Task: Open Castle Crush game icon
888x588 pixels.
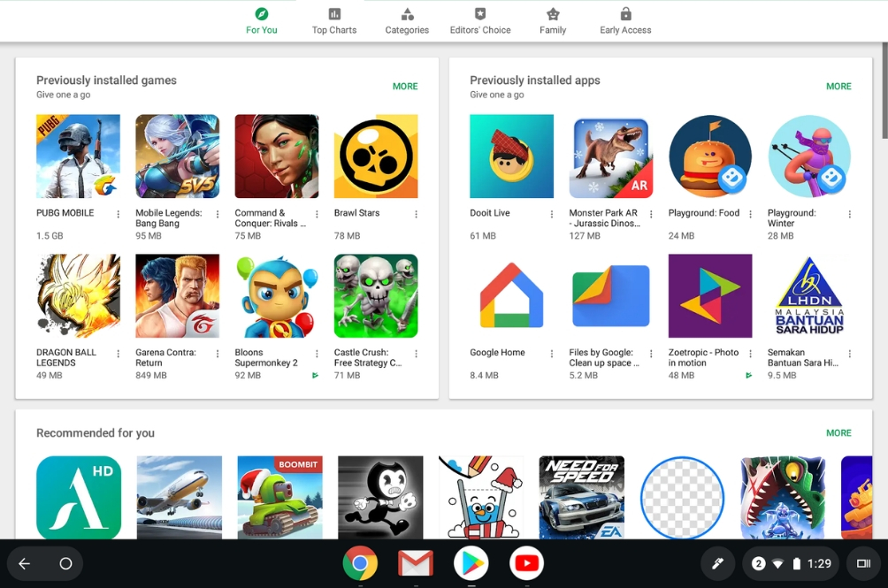Action: (x=376, y=296)
